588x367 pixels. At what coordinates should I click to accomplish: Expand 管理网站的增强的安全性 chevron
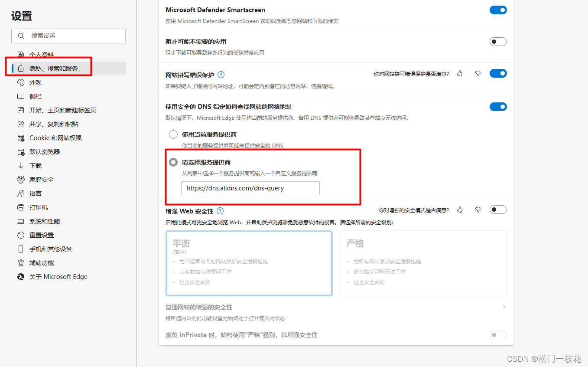[x=504, y=307]
